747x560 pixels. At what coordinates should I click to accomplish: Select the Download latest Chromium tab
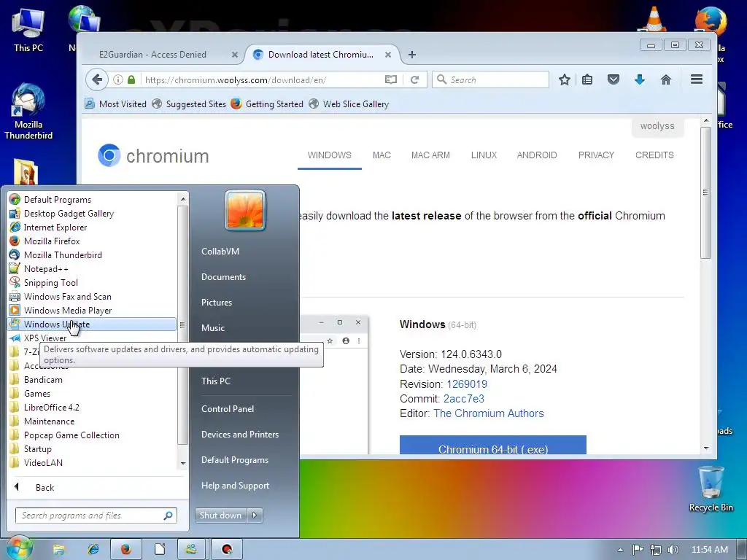pyautogui.click(x=321, y=55)
